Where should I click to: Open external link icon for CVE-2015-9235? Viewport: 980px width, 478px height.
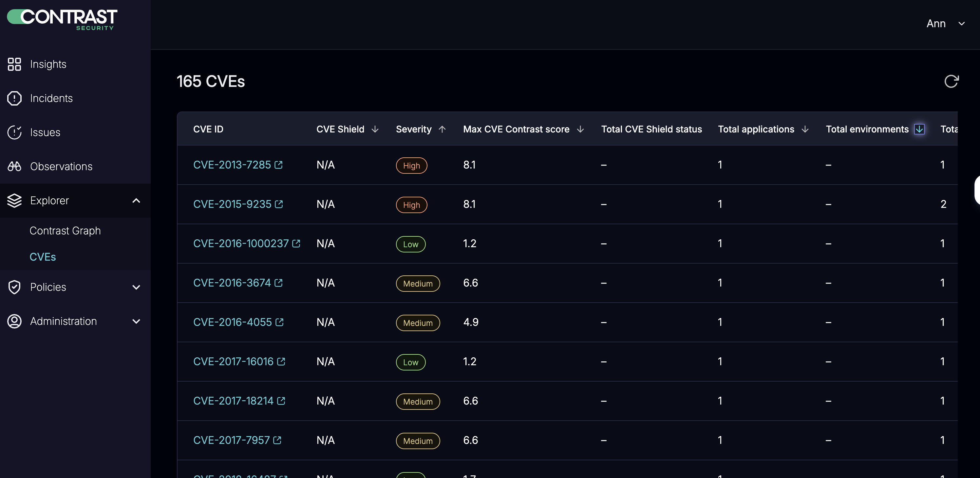click(x=279, y=204)
